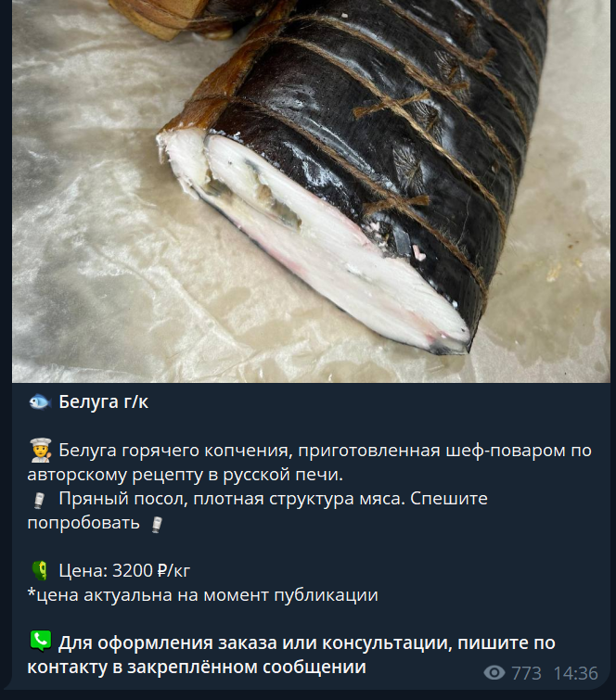Click the word попробовать
This screenshot has height=700, width=616.
83,523
